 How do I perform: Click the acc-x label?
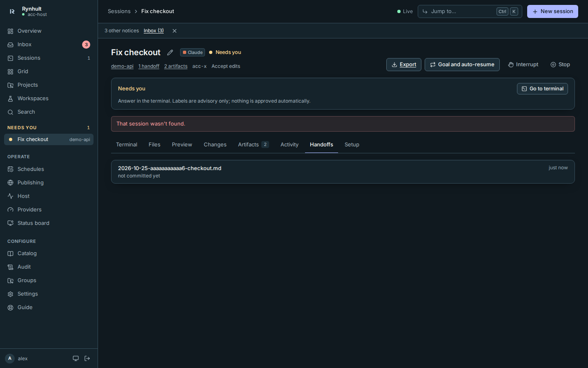pos(199,66)
